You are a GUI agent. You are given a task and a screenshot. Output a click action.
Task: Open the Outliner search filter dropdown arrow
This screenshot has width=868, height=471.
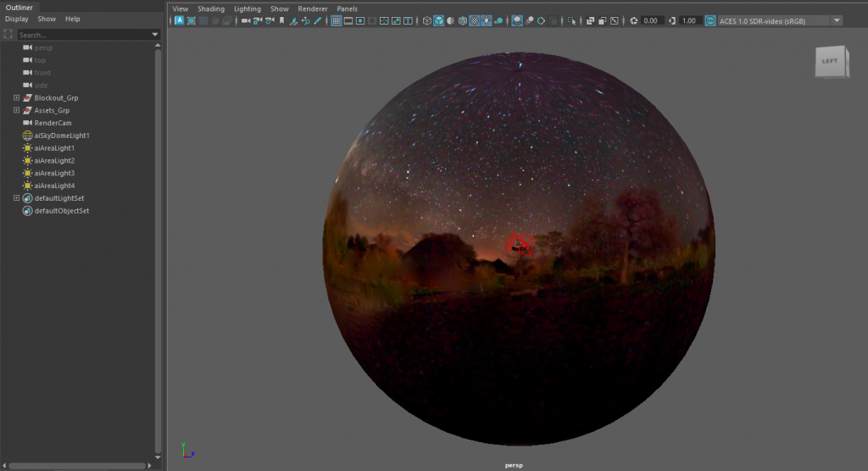[155, 35]
